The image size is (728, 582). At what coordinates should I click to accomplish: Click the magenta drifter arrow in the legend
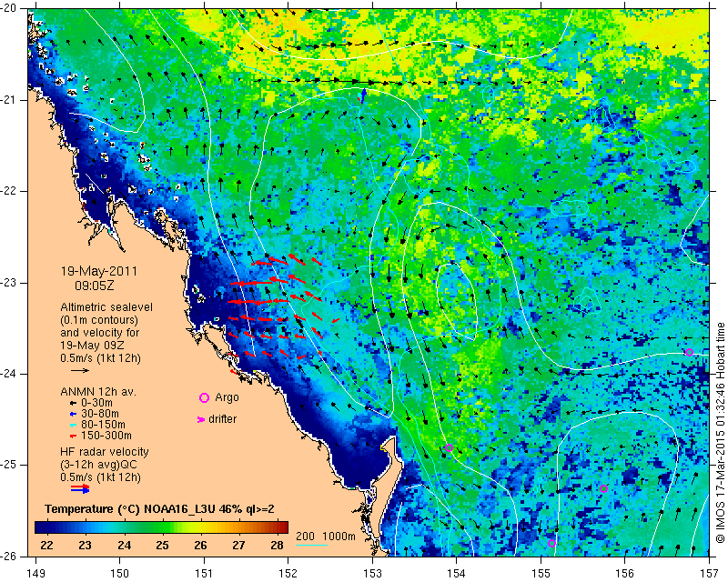(201, 419)
